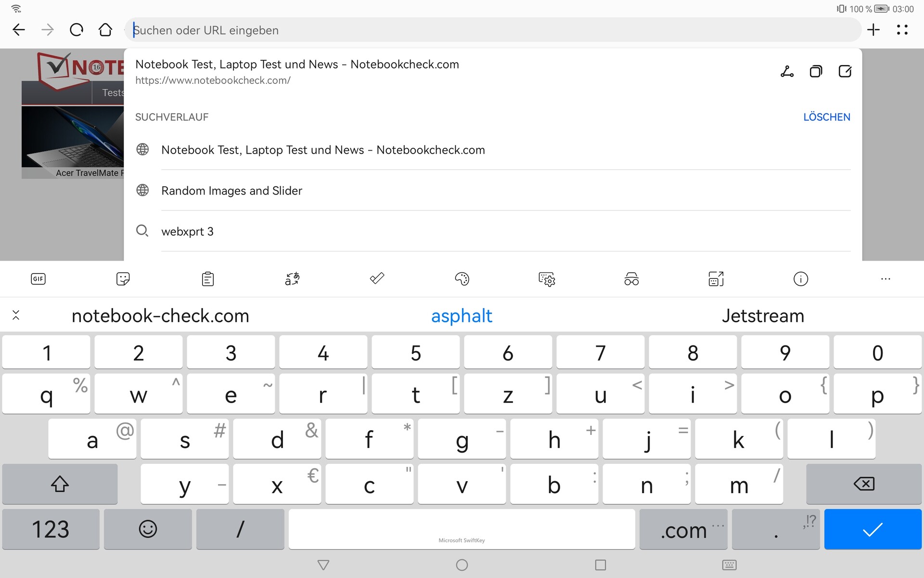Collapse the prediction bar with arrows icon

(x=16, y=315)
